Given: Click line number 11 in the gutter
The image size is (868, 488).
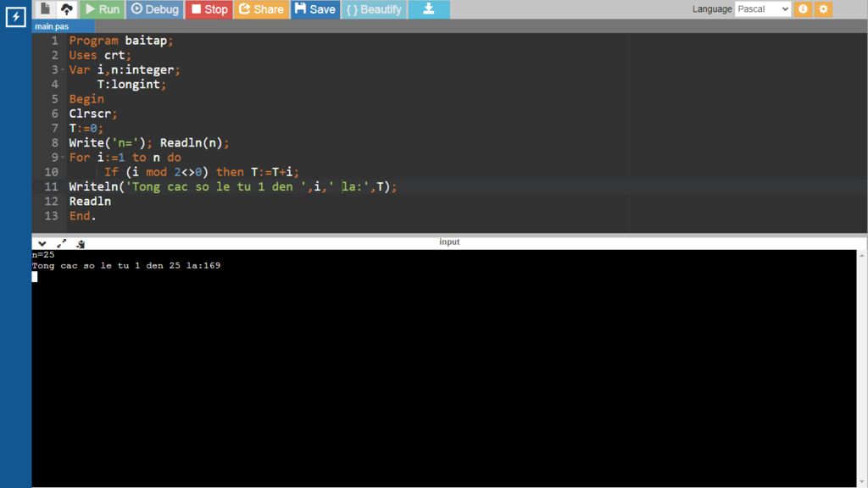Looking at the screenshot, I should [x=52, y=186].
